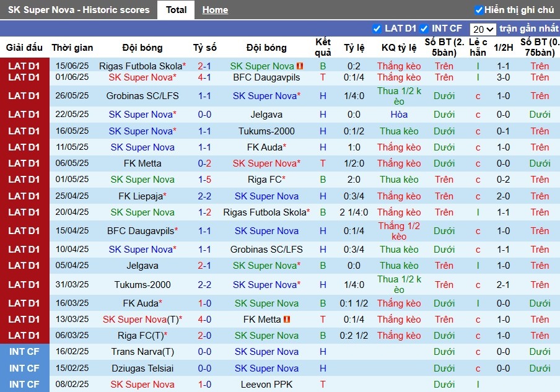Viewport: 560px width, 392px height.
Task: Open Jelgava team in 22/05/25 row
Action: (x=266, y=114)
